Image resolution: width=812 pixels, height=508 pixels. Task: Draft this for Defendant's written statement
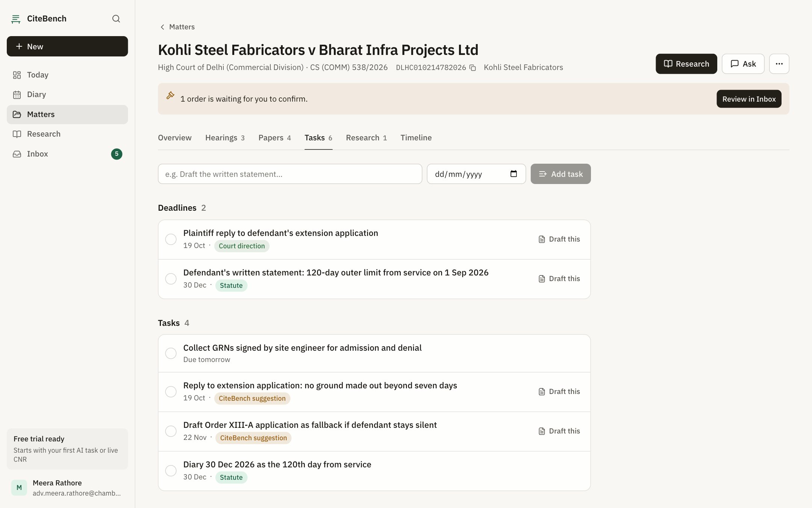559,279
